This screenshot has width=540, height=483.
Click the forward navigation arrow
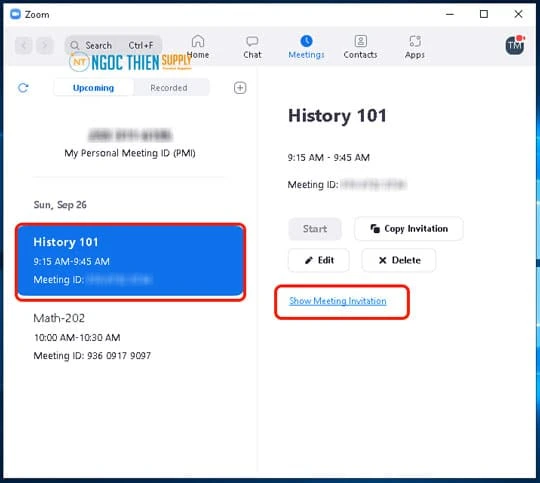click(x=45, y=45)
